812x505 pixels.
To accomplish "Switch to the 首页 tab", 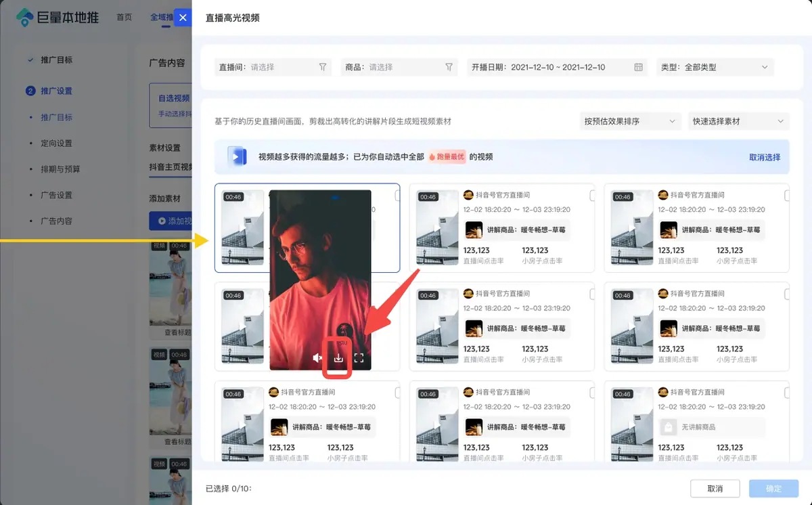I will [125, 18].
